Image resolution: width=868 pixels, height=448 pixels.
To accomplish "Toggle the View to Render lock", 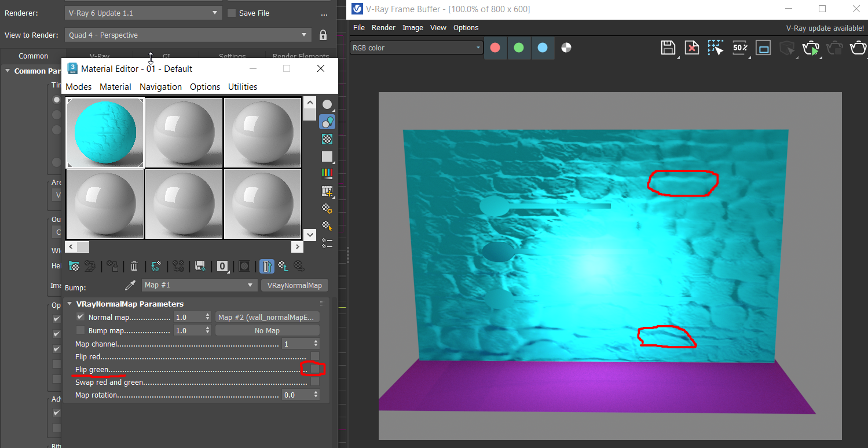I will (323, 35).
